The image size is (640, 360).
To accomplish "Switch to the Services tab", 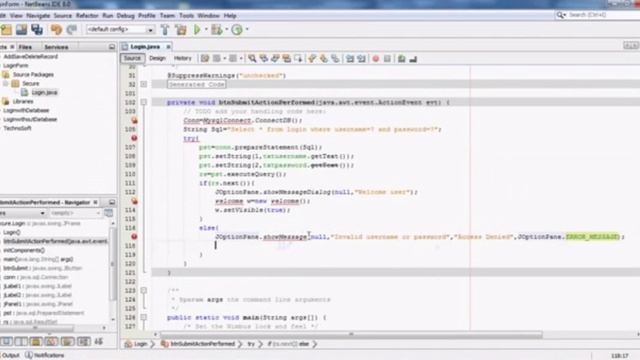I will coord(56,47).
